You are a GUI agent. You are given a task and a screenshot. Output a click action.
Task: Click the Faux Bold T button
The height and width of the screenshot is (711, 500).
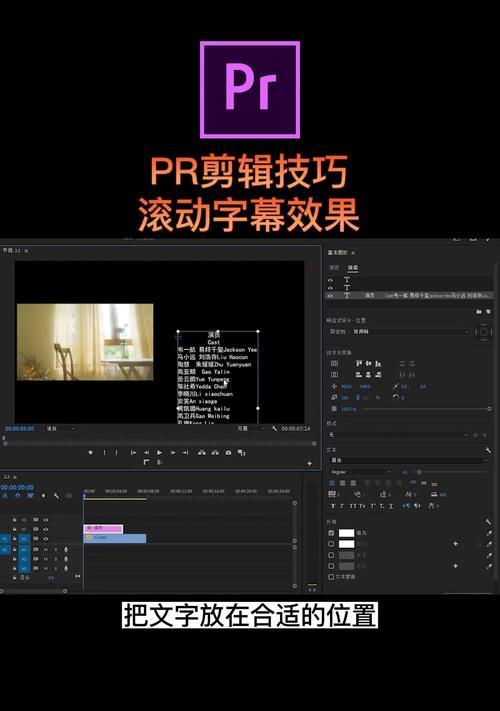click(x=333, y=506)
